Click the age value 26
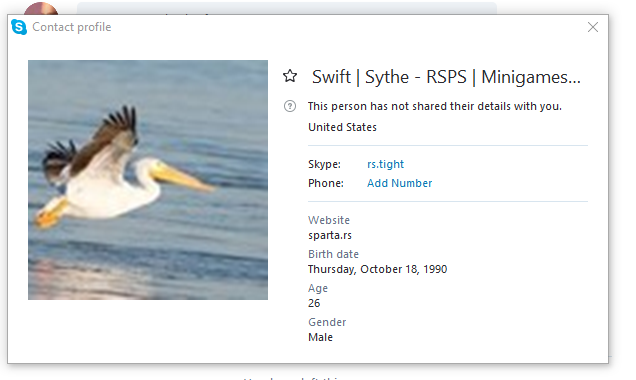This screenshot has height=380, width=636. pos(314,303)
